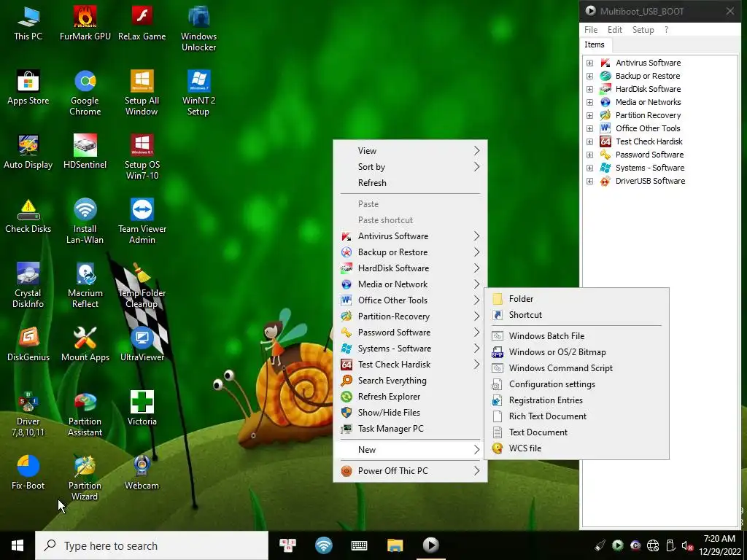Launch Google Chrome desktop icon
This screenshot has width=747, height=560.
click(85, 93)
